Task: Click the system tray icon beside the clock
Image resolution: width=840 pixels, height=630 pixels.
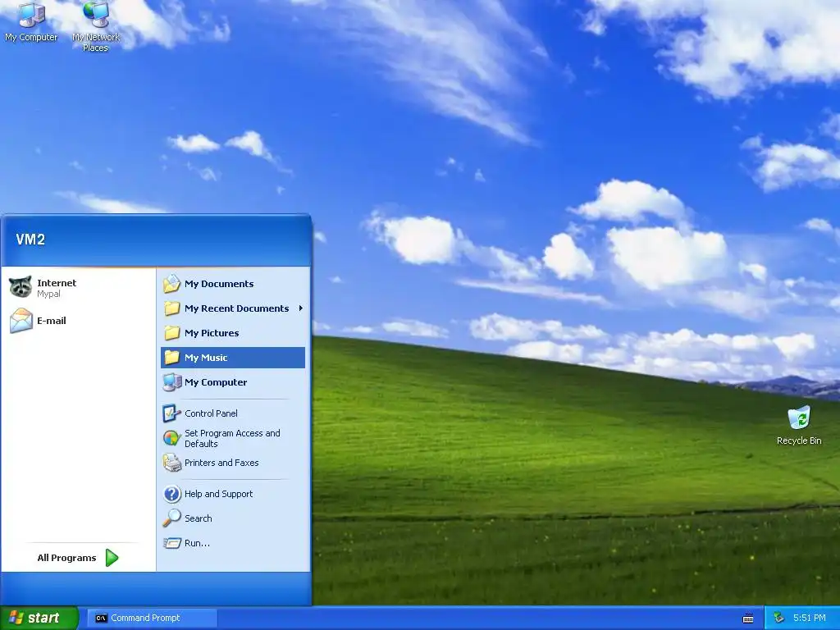Action: coord(779,618)
